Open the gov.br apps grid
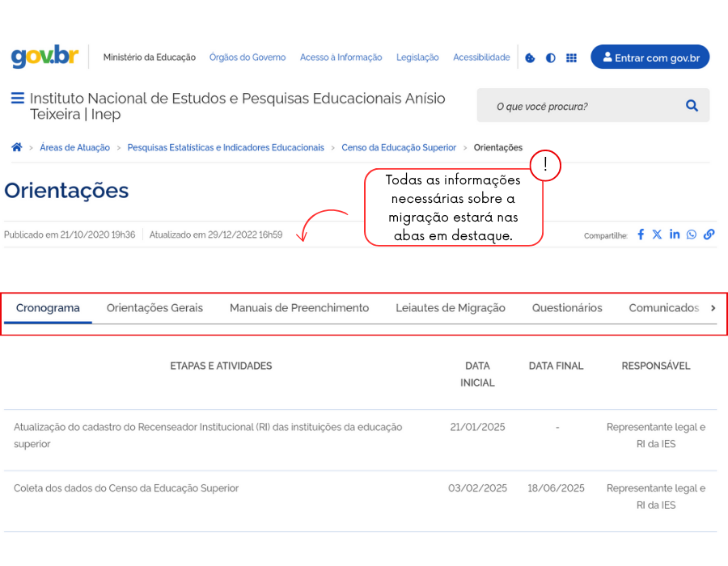Screen dimensions: 728x566 tap(571, 58)
